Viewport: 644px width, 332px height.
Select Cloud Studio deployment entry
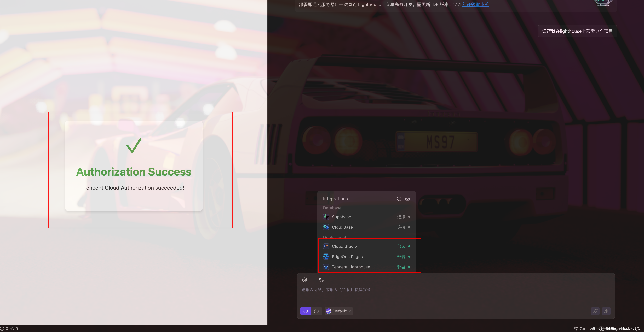click(x=344, y=246)
